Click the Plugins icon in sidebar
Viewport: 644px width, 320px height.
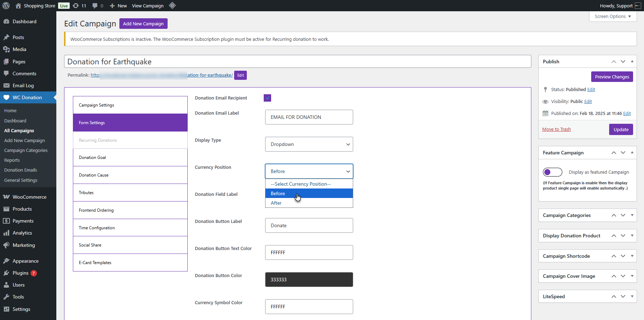[x=6, y=273]
